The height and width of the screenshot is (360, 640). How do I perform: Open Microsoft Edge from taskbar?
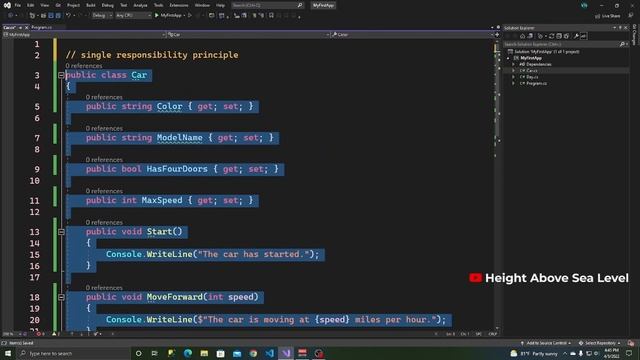(188, 353)
